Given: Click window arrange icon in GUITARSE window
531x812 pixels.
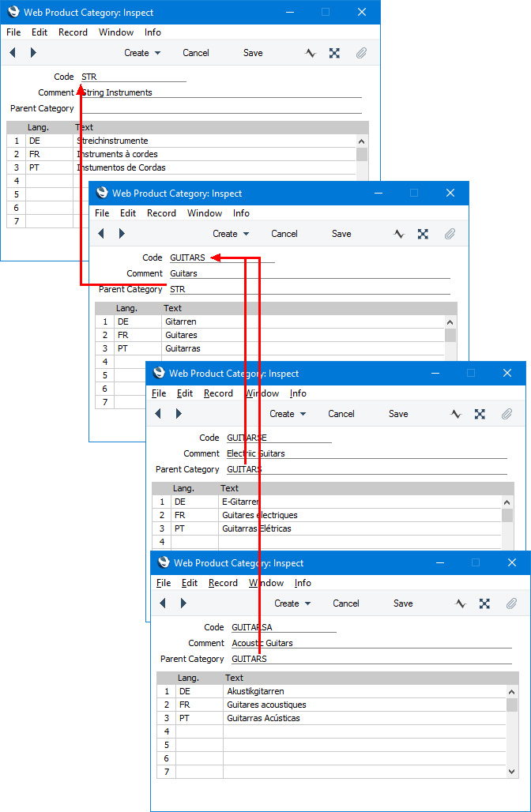Looking at the screenshot, I should [x=480, y=414].
